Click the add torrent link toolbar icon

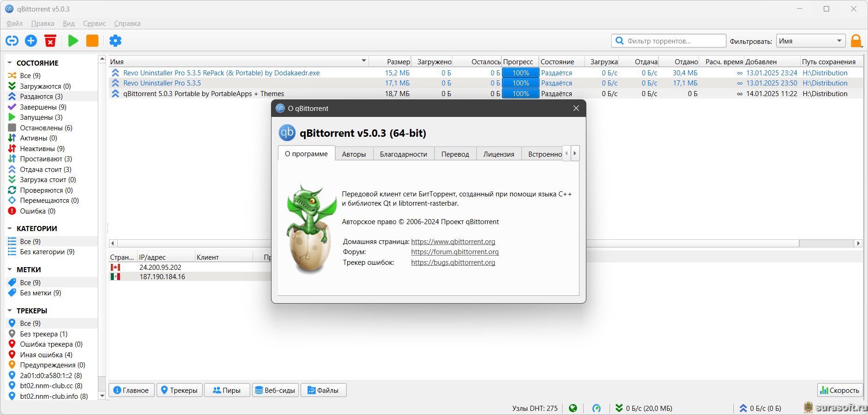click(12, 41)
